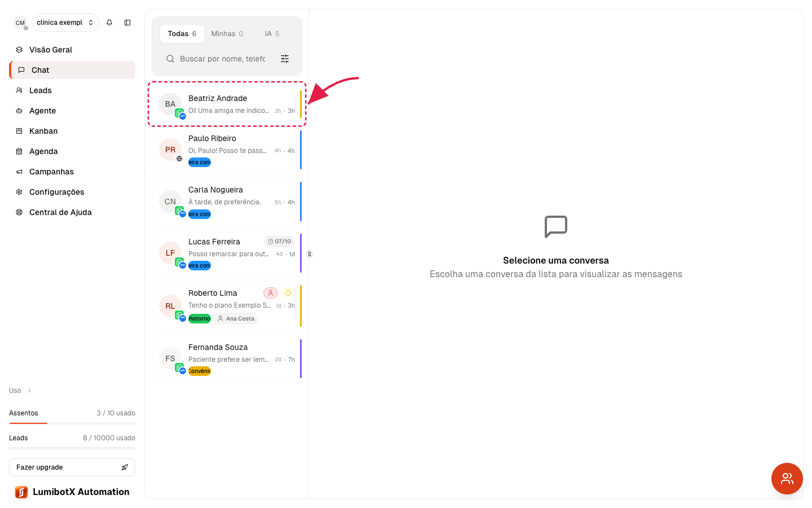Click the rocket icon in Fazer upgrade
Screen dimensions: 812x508
point(125,467)
